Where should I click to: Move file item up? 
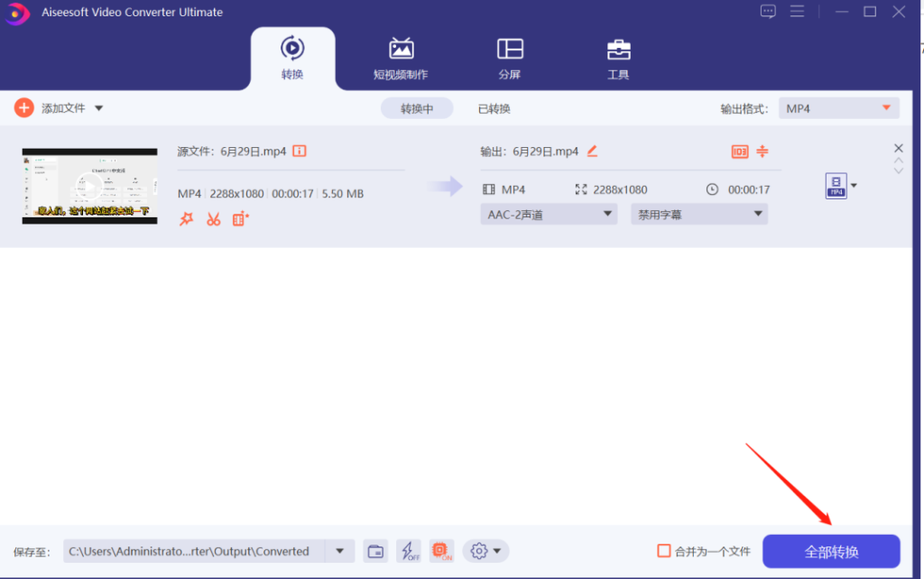tap(898, 161)
